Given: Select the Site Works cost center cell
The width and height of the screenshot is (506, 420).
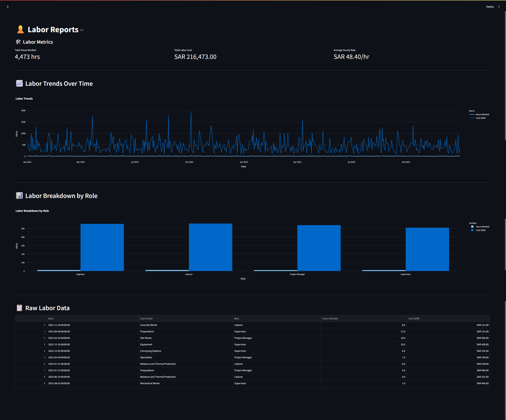Looking at the screenshot, I should (186, 338).
